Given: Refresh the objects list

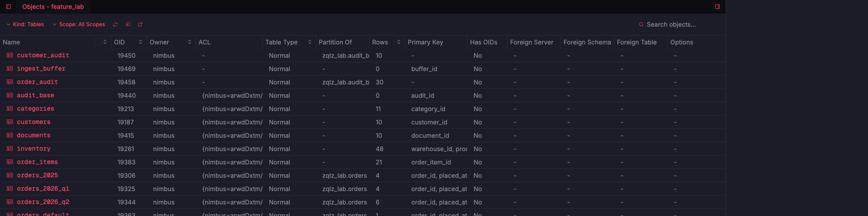Looking at the screenshot, I should click(x=115, y=24).
